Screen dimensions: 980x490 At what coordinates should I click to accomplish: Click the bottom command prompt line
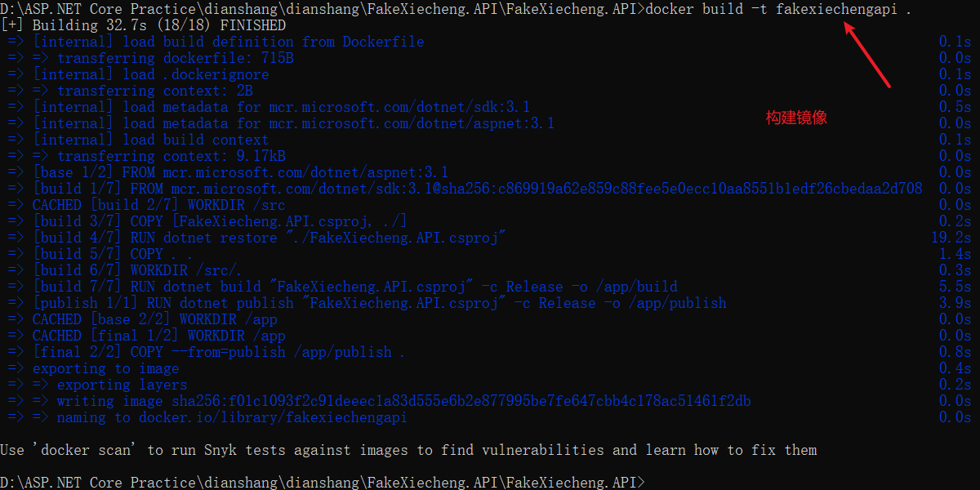(x=323, y=482)
